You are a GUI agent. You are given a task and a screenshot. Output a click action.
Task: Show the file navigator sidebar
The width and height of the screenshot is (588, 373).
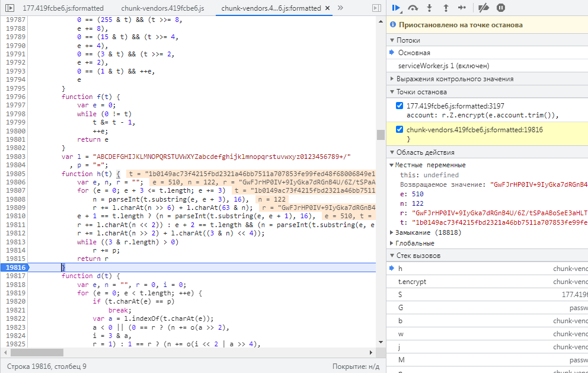pos(11,8)
